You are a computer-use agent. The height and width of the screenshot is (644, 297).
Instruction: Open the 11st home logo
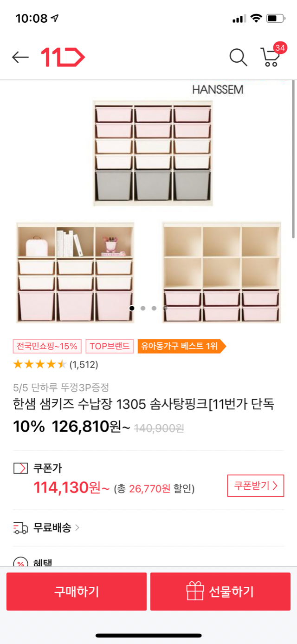(x=63, y=57)
